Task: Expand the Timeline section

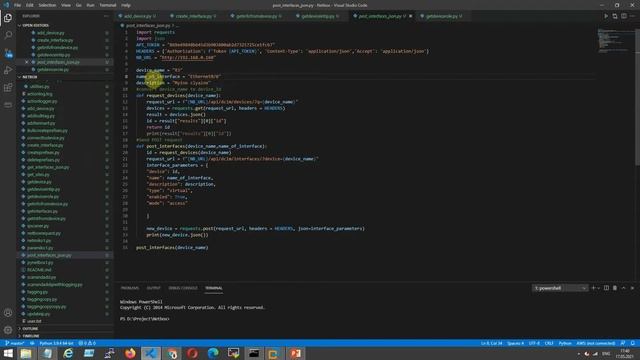Action: tap(30, 336)
